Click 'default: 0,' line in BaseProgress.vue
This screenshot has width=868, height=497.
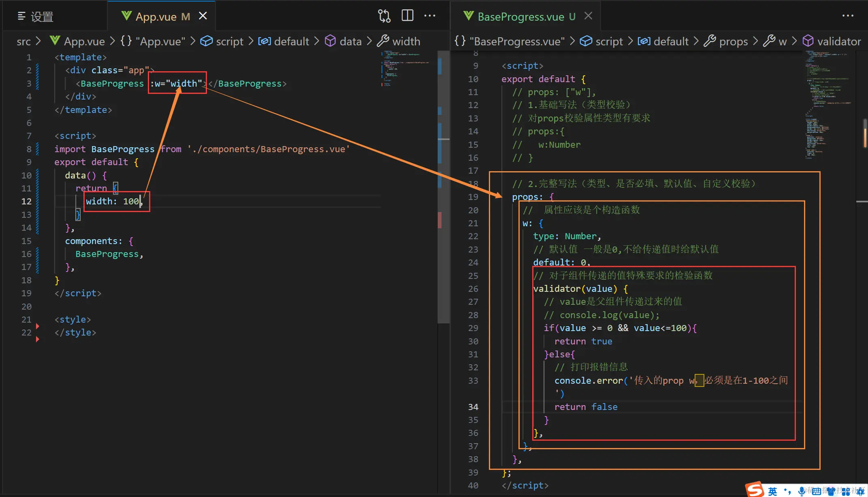pos(562,262)
